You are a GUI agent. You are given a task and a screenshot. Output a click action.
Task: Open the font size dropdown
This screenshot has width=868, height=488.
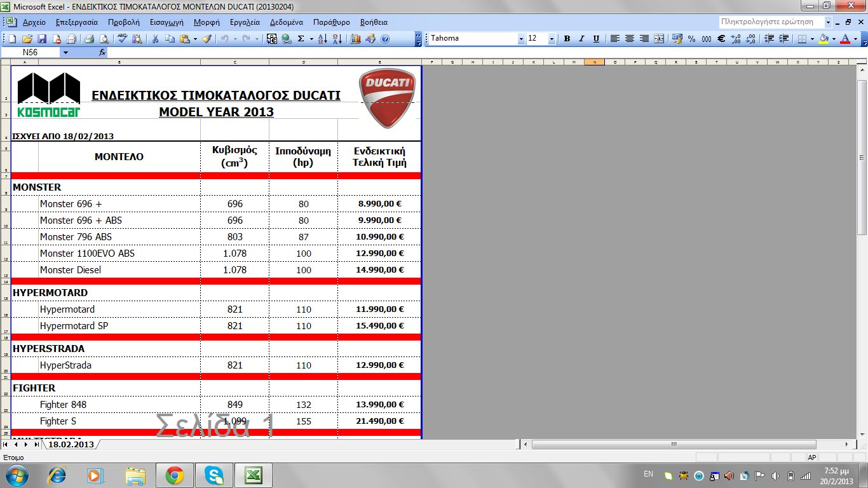pos(552,39)
